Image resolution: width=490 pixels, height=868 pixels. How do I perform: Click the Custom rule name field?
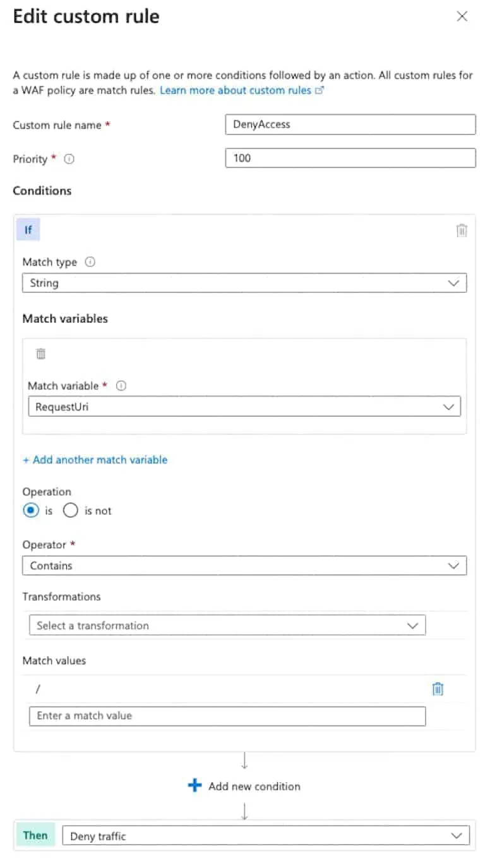coord(350,124)
